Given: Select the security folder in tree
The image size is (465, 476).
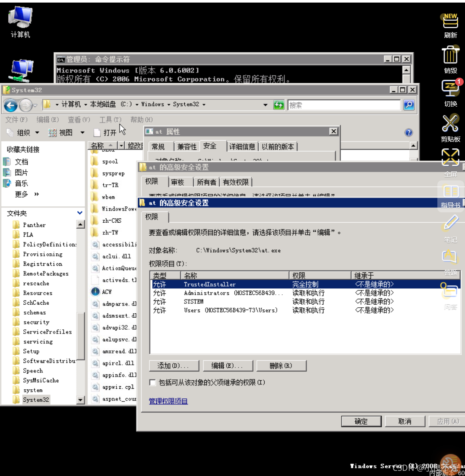Looking at the screenshot, I should (36, 322).
